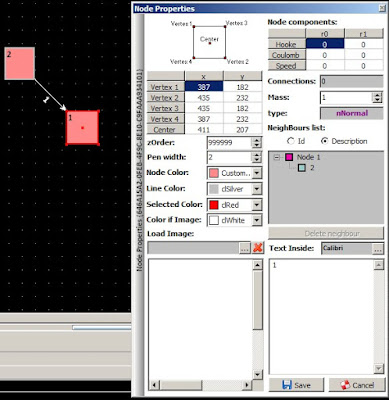Click the Color if Image white swatch
389x400 pixels.
click(x=214, y=220)
